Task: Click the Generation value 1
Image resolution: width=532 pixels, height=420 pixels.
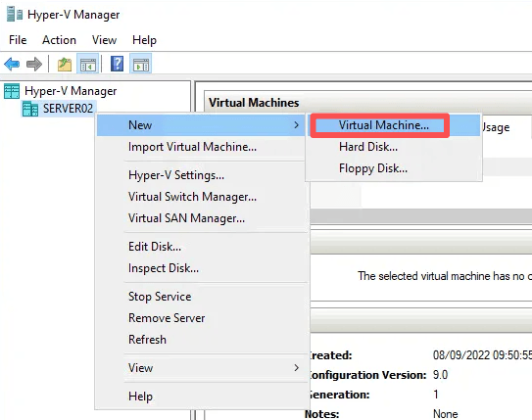Action: pyautogui.click(x=436, y=395)
